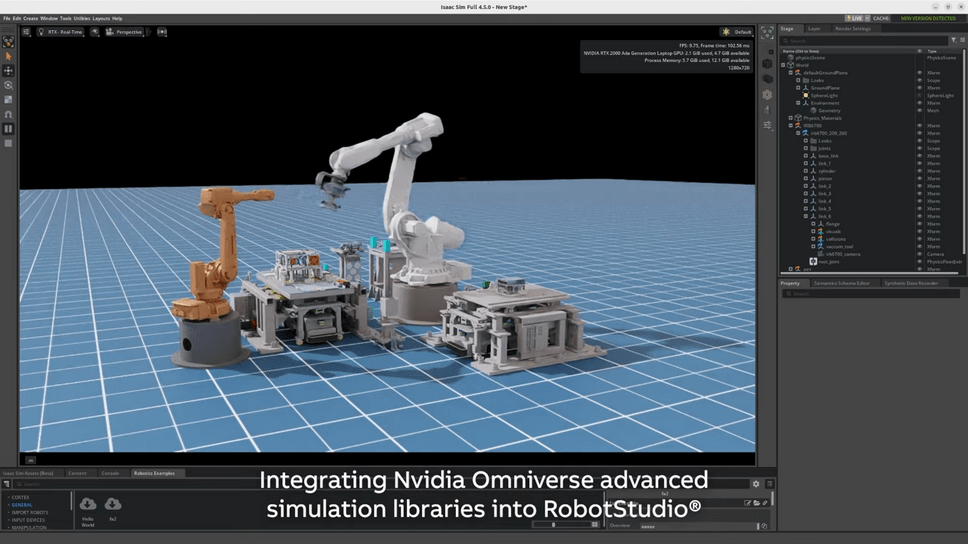Toggle visibility eye for SphereLight

919,96
